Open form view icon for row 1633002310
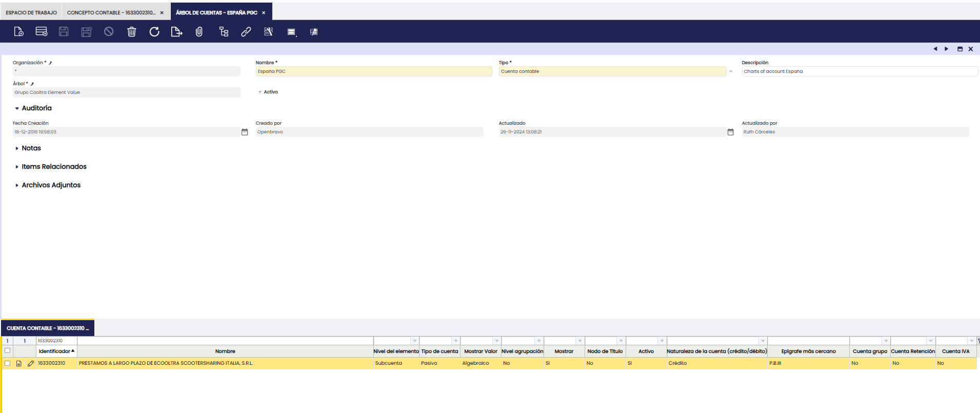This screenshot has width=980, height=413. [x=19, y=363]
